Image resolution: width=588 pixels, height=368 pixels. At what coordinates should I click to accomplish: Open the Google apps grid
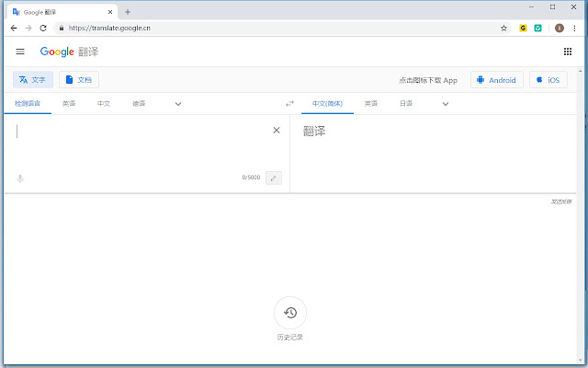click(567, 52)
